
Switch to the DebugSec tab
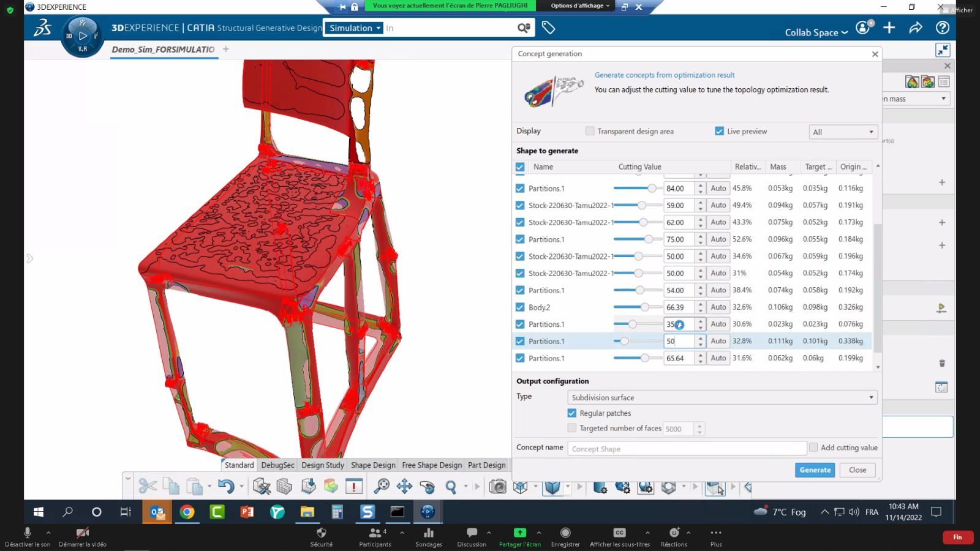(278, 465)
